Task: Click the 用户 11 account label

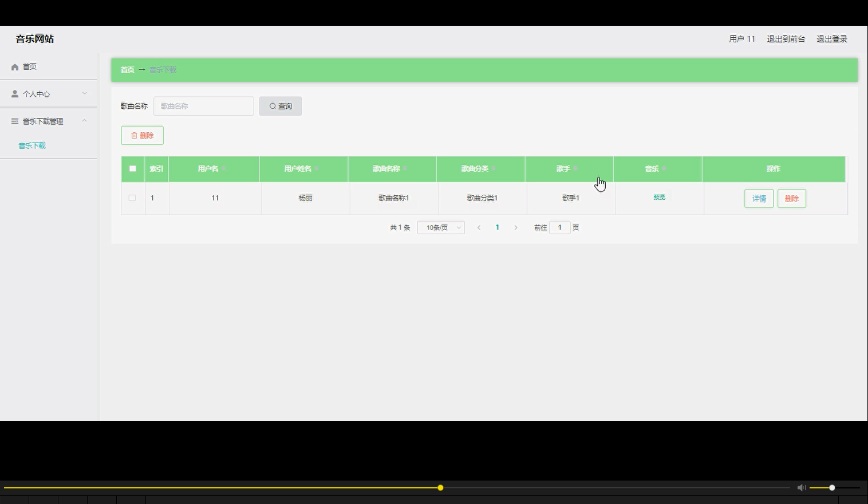Action: pyautogui.click(x=742, y=39)
